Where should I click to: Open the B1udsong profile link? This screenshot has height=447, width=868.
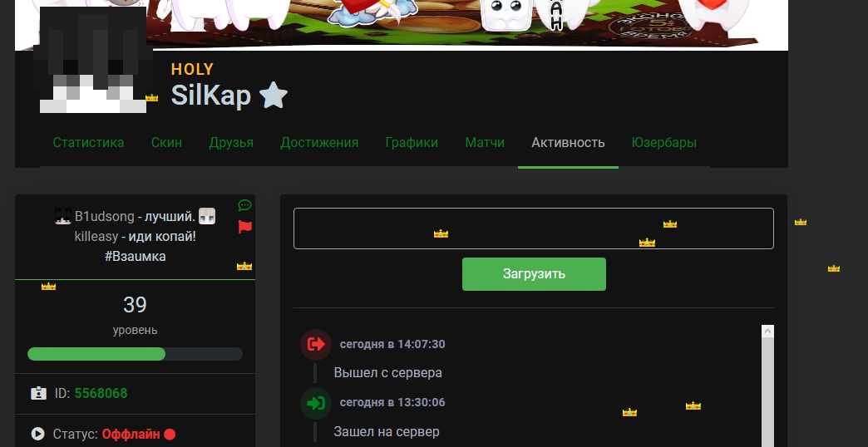click(x=105, y=216)
